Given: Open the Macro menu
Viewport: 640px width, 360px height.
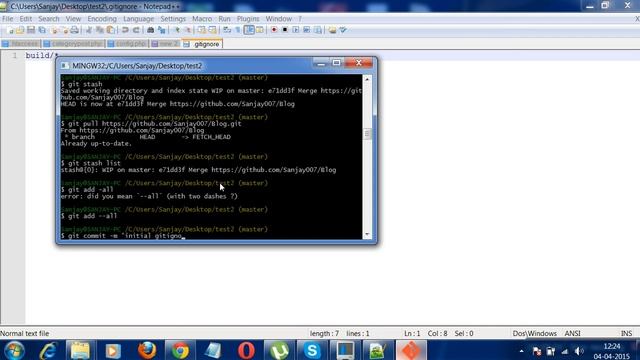Looking at the screenshot, I should click(202, 19).
